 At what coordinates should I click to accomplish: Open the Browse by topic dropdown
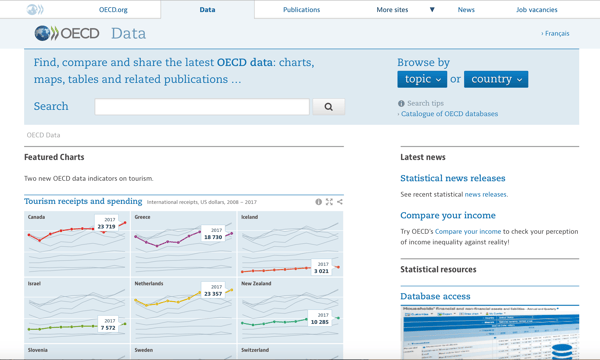422,79
